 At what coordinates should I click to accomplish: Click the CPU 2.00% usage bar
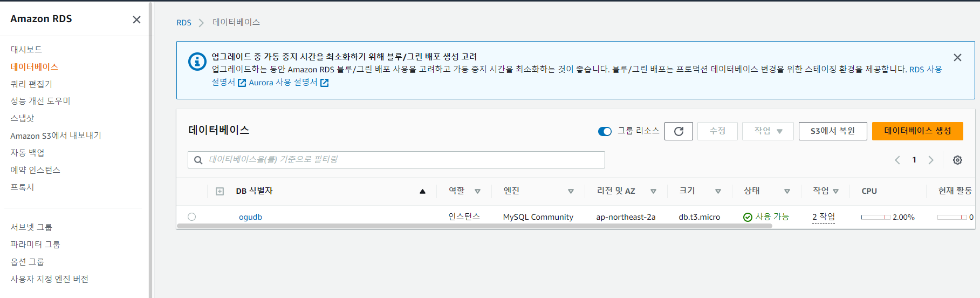tap(876, 217)
